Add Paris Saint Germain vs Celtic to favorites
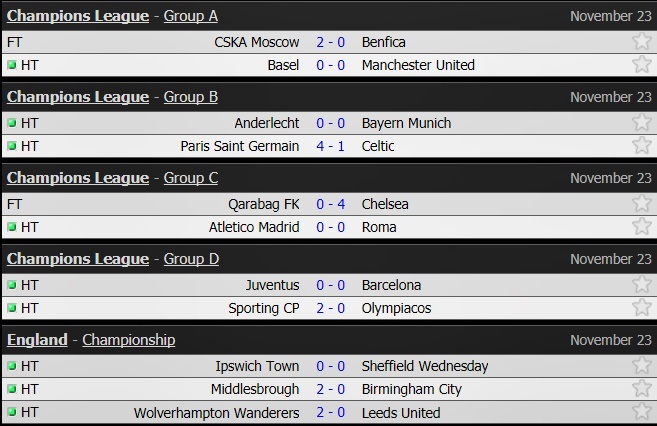The image size is (657, 426). click(x=641, y=146)
